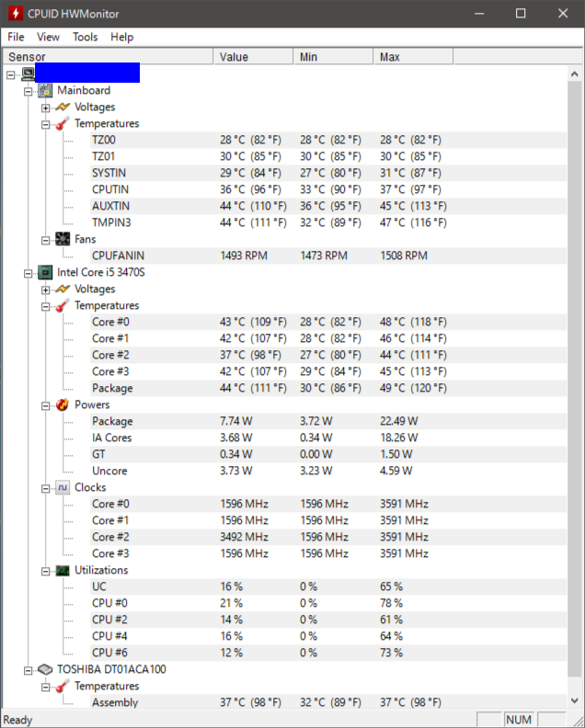Open the Tools menu
Image resolution: width=585 pixels, height=728 pixels.
[x=85, y=37]
